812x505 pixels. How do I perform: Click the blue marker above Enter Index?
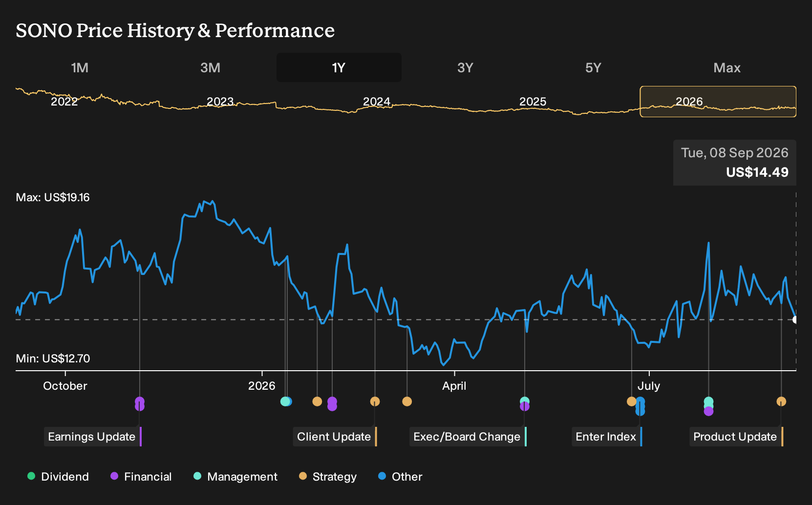coord(640,406)
